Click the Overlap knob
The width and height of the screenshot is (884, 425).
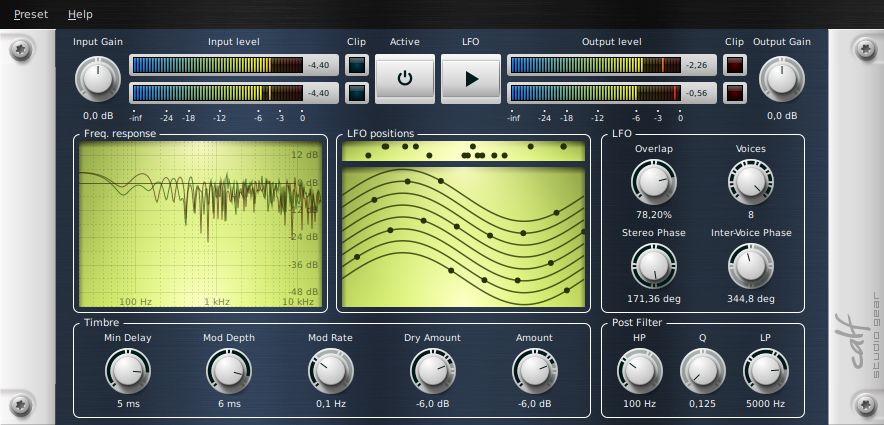click(653, 182)
